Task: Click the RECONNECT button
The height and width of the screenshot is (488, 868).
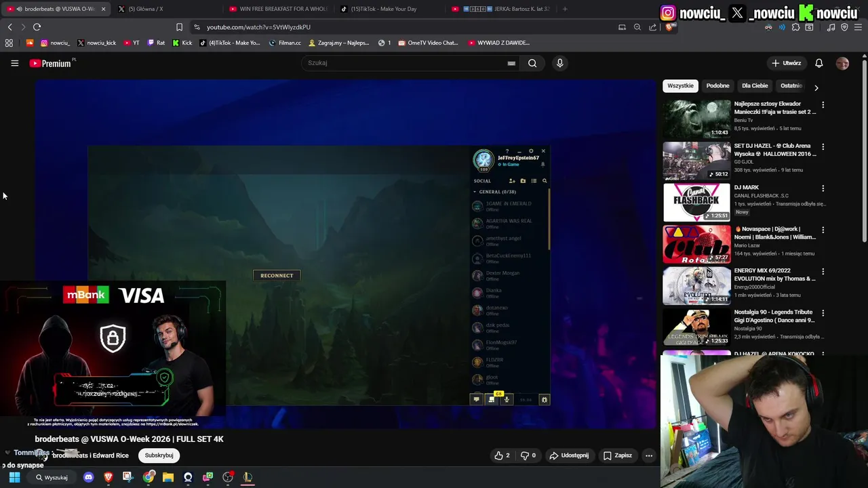Action: click(x=277, y=275)
